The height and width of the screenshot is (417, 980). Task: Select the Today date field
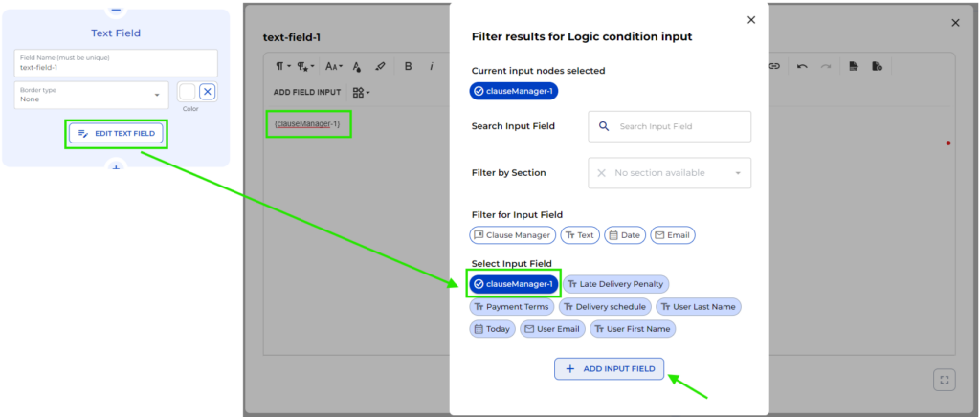pos(492,329)
